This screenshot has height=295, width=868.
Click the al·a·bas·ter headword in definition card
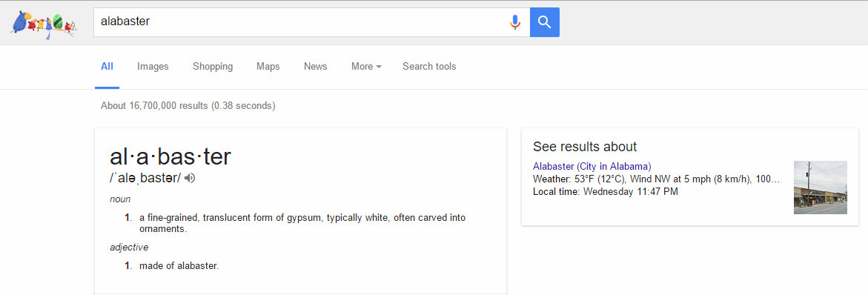[170, 157]
